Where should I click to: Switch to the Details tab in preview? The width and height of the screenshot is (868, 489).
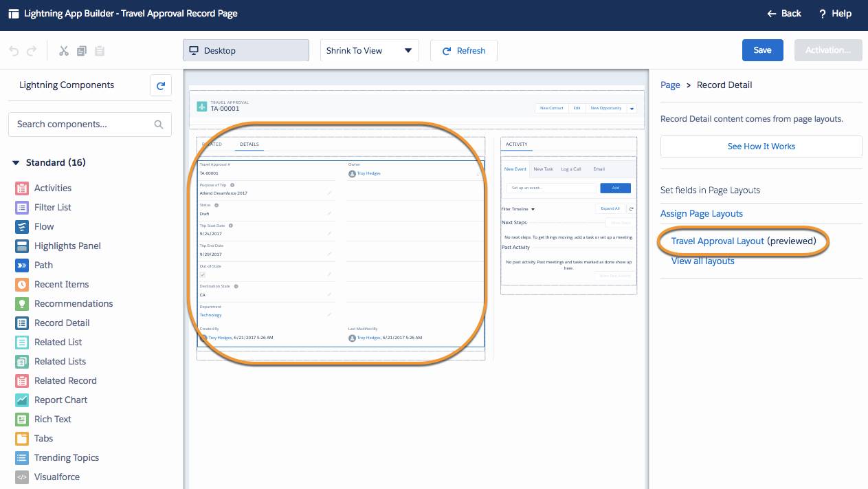click(249, 144)
